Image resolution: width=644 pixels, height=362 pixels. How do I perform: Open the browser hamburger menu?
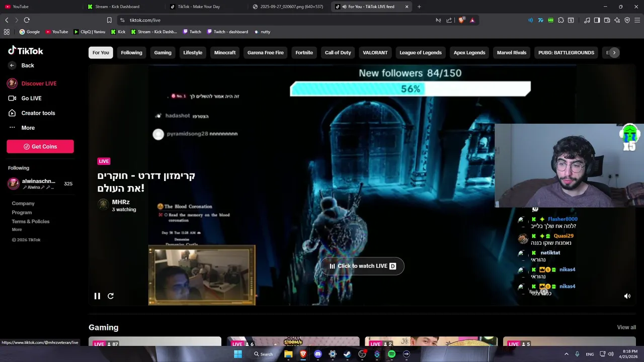[637, 20]
